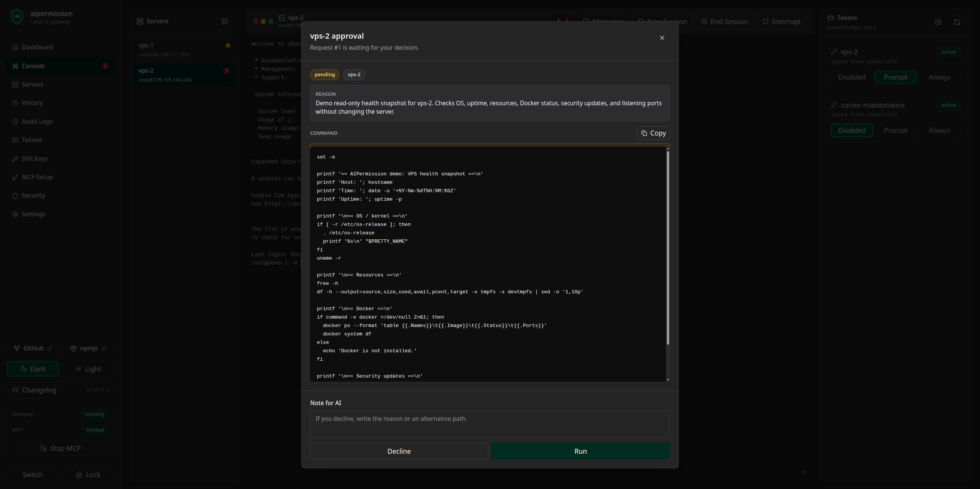Viewport: 980px width, 489px height.
Task: Open the Security page
Action: [x=60, y=195]
